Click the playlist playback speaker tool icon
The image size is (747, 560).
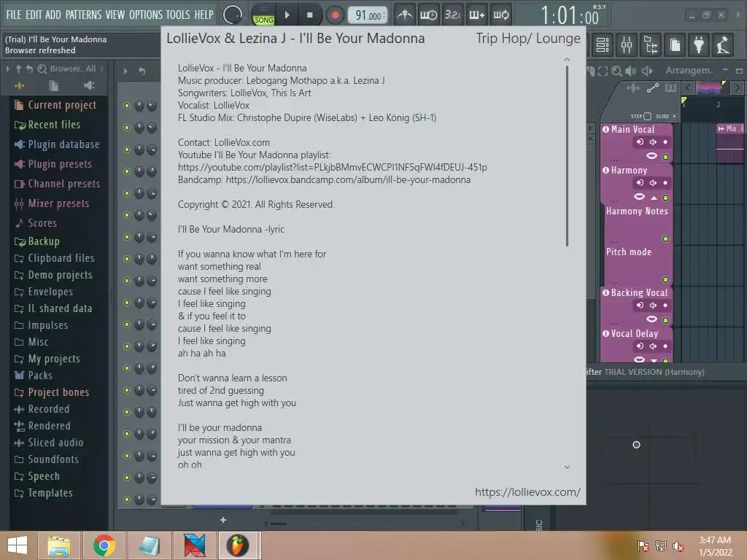647,71
